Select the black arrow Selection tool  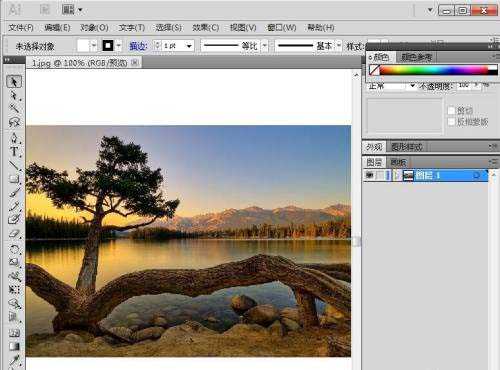click(x=14, y=82)
